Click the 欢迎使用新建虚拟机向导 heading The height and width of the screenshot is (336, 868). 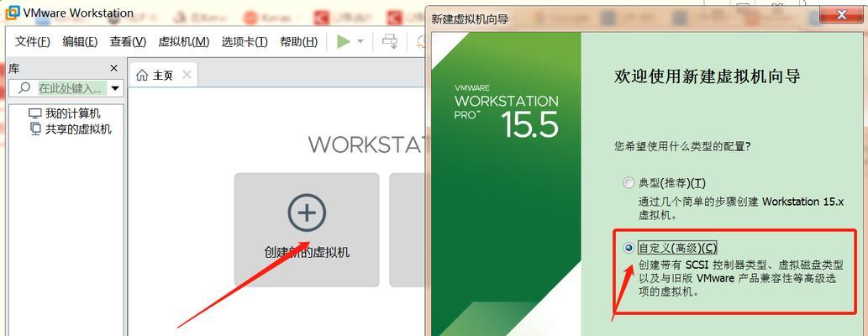click(x=708, y=76)
